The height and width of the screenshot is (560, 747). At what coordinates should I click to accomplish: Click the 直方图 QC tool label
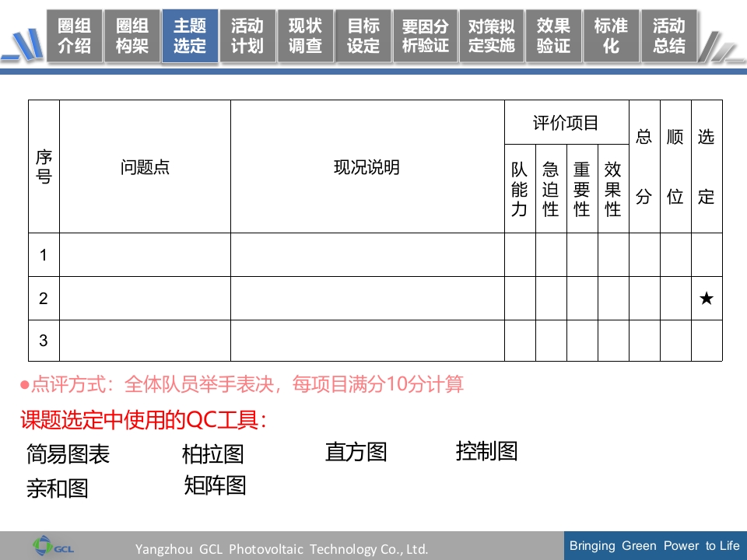point(357,452)
